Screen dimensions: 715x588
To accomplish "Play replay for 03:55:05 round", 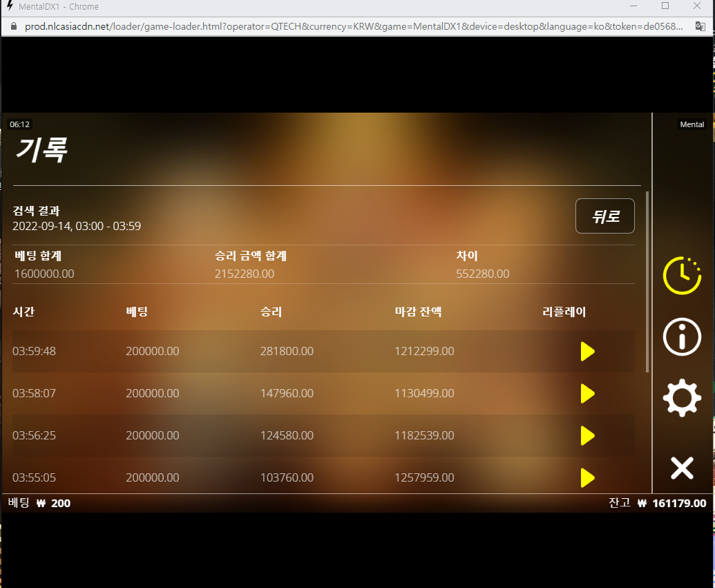I will click(587, 477).
